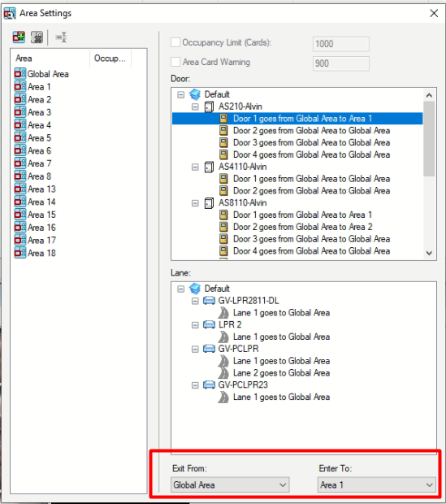Click the GV-PCLPR23 lane device icon

click(209, 385)
